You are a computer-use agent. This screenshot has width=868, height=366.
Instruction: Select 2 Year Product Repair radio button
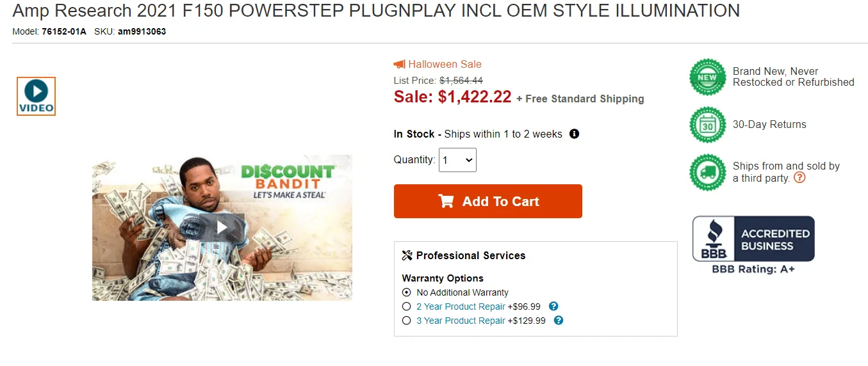pyautogui.click(x=406, y=306)
